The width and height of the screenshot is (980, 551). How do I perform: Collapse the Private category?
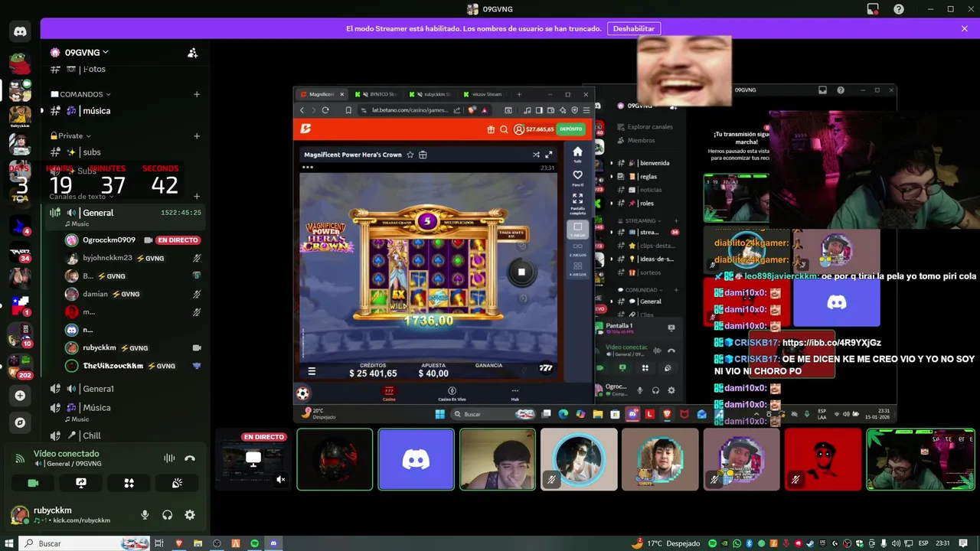point(70,135)
